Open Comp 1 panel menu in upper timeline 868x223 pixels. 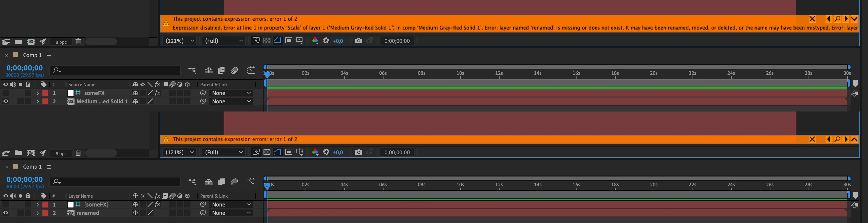[49, 55]
